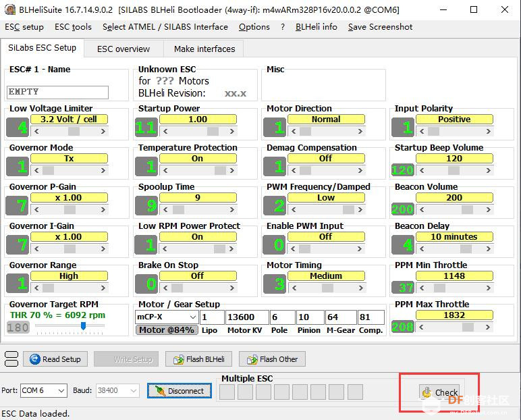
Task: Click left arrow of Beacon Delay scrollbar
Action: coord(422,248)
